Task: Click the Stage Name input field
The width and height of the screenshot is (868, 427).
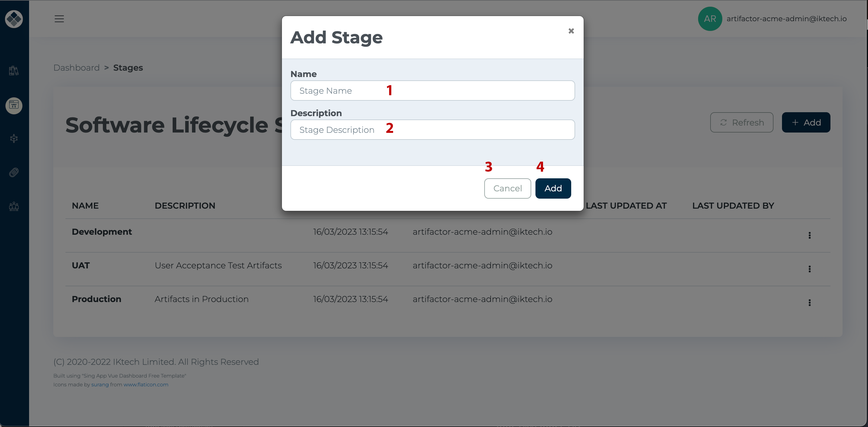Action: pyautogui.click(x=432, y=90)
